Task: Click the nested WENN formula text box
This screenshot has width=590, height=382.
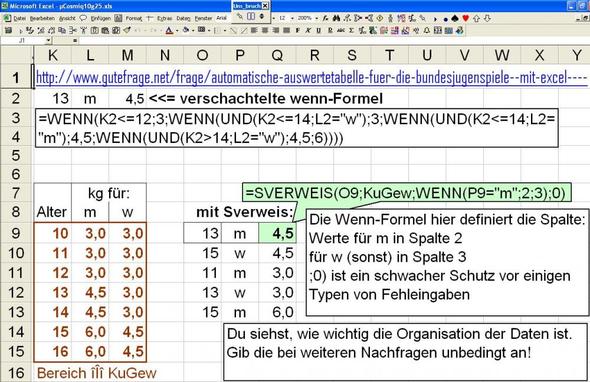Action: point(297,128)
